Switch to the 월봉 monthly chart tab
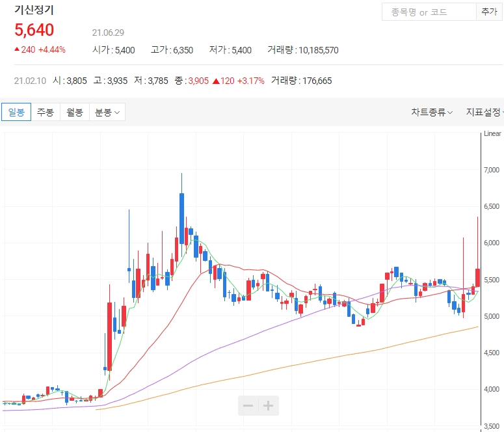This screenshot has width=504, height=432. [75, 112]
